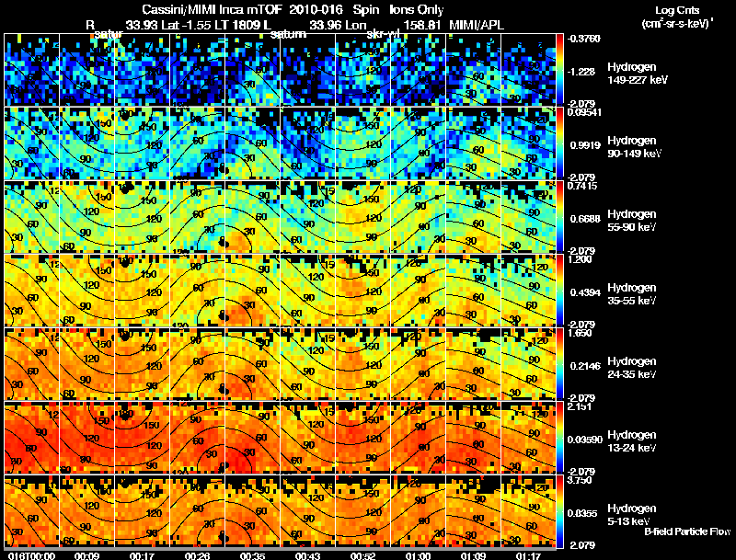
Task: Click the 0.03590 color scale value
Action: 585,440
